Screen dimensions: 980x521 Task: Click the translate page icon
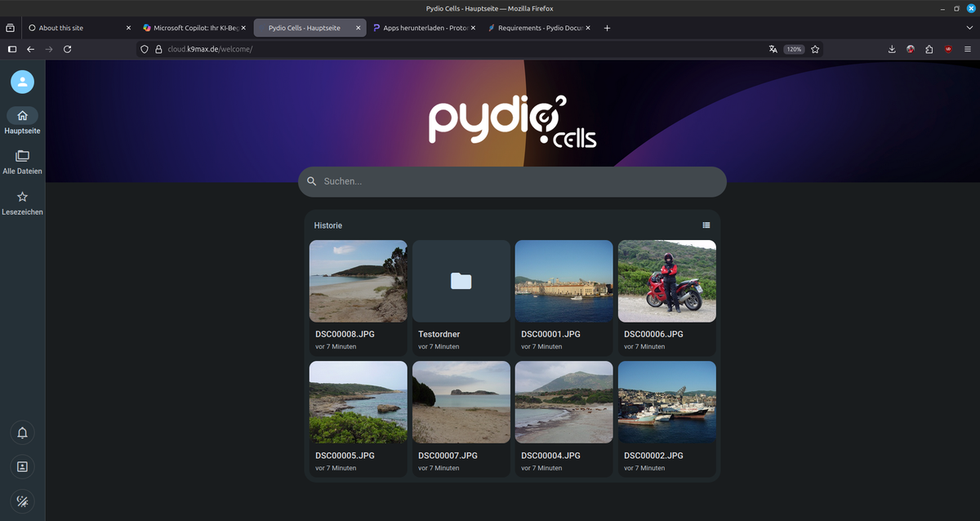coord(773,49)
